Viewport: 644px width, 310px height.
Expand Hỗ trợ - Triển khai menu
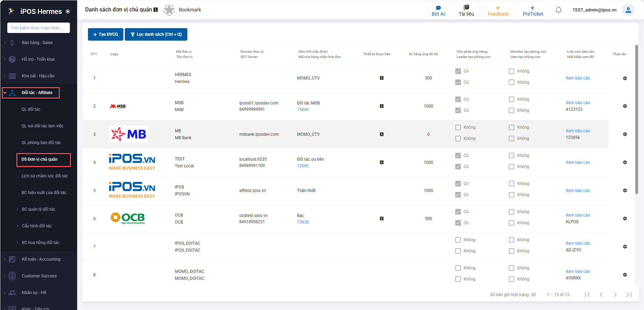38,59
